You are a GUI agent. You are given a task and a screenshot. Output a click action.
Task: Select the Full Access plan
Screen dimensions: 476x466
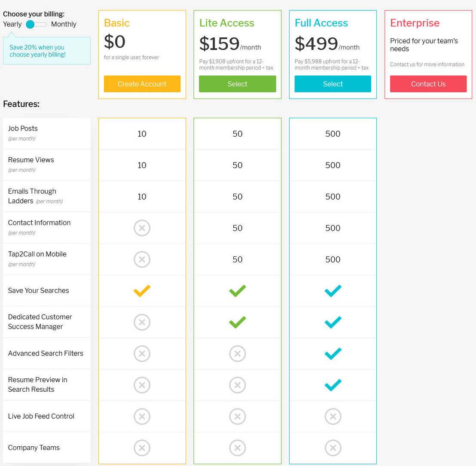coord(333,84)
